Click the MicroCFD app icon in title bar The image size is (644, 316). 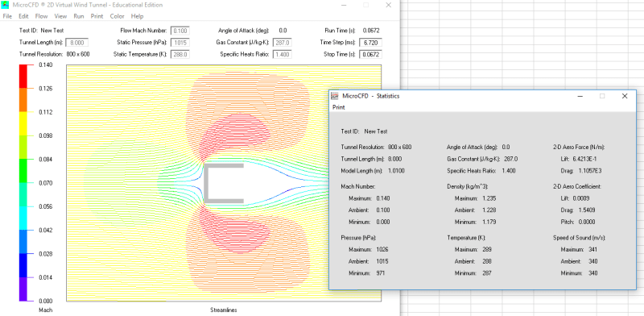pyautogui.click(x=6, y=5)
